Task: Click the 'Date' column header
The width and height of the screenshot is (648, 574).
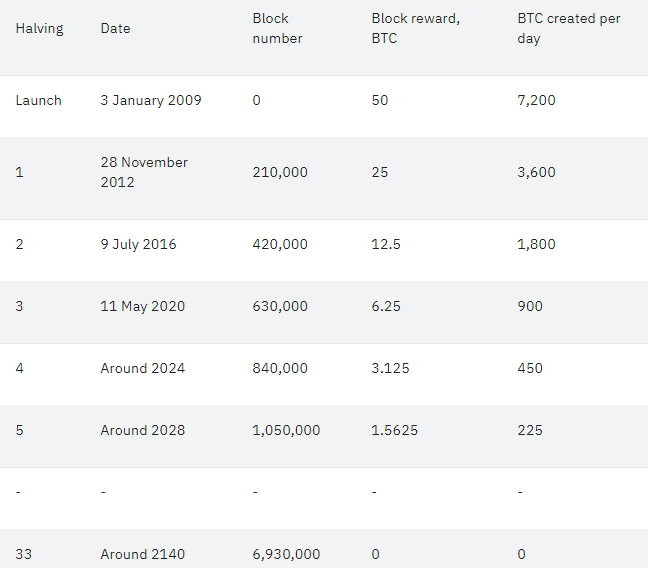Action: (x=115, y=29)
